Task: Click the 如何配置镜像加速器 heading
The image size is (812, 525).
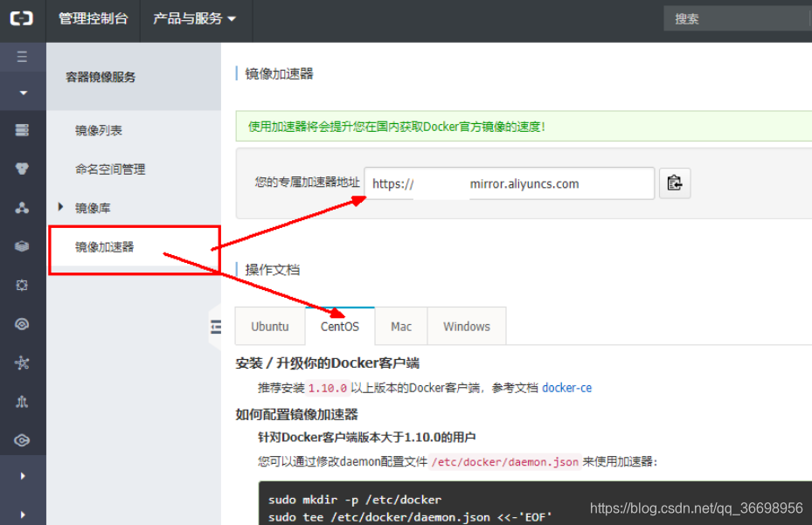Action: (x=296, y=414)
